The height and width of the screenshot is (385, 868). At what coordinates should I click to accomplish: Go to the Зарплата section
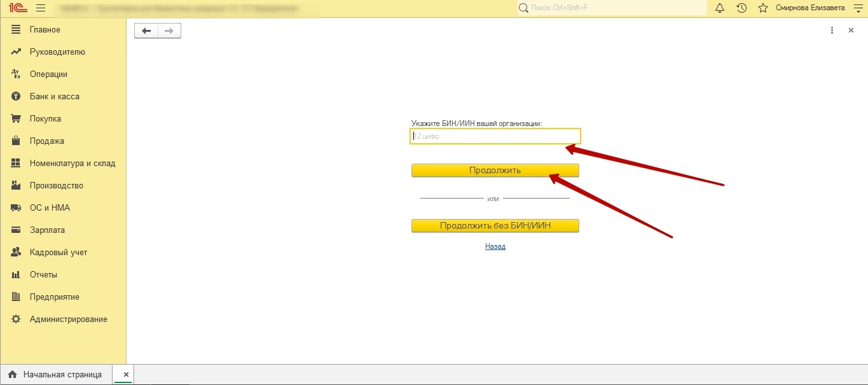coord(47,230)
